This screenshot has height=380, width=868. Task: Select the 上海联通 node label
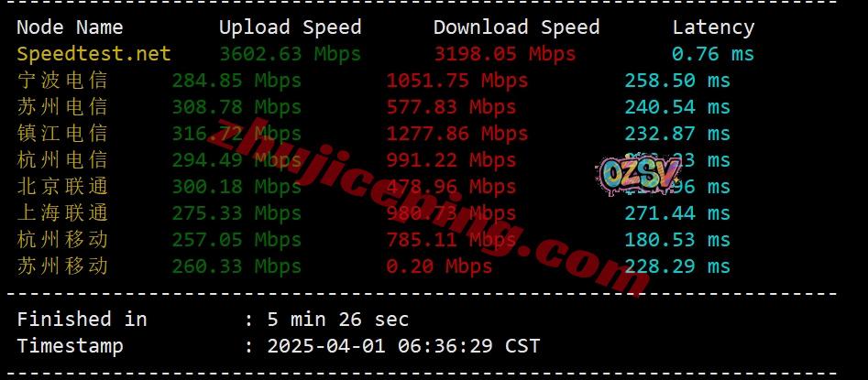click(x=62, y=213)
